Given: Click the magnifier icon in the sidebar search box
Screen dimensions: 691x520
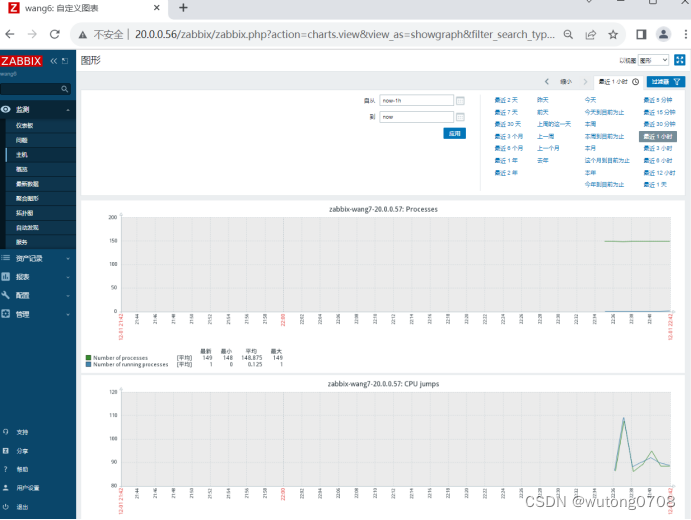Looking at the screenshot, I should [x=64, y=89].
